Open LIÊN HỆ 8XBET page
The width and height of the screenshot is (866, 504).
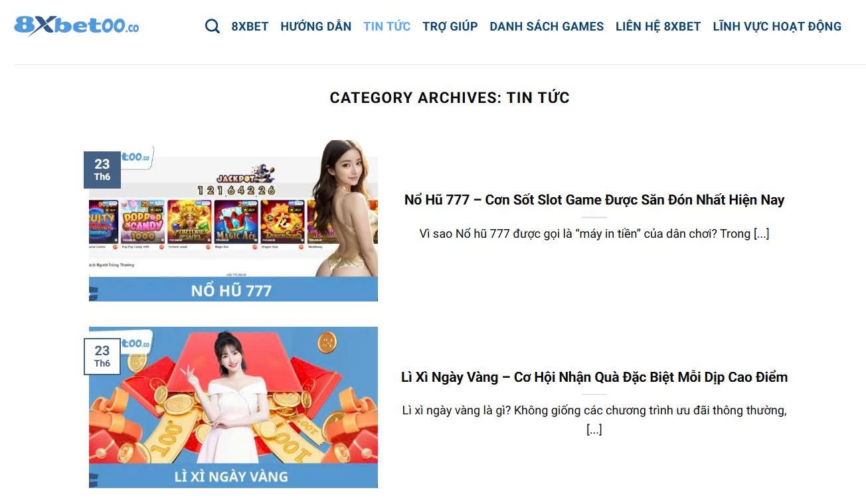pos(657,27)
